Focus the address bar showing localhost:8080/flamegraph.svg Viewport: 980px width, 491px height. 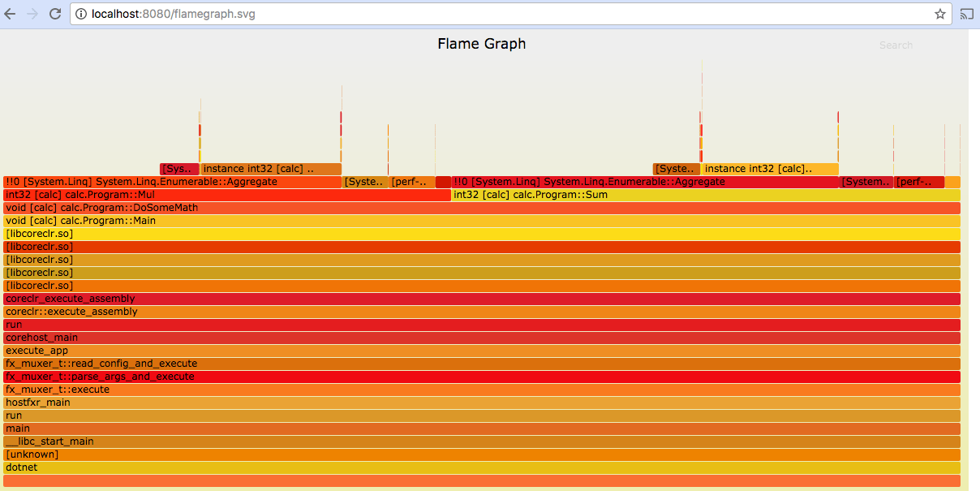pos(510,14)
